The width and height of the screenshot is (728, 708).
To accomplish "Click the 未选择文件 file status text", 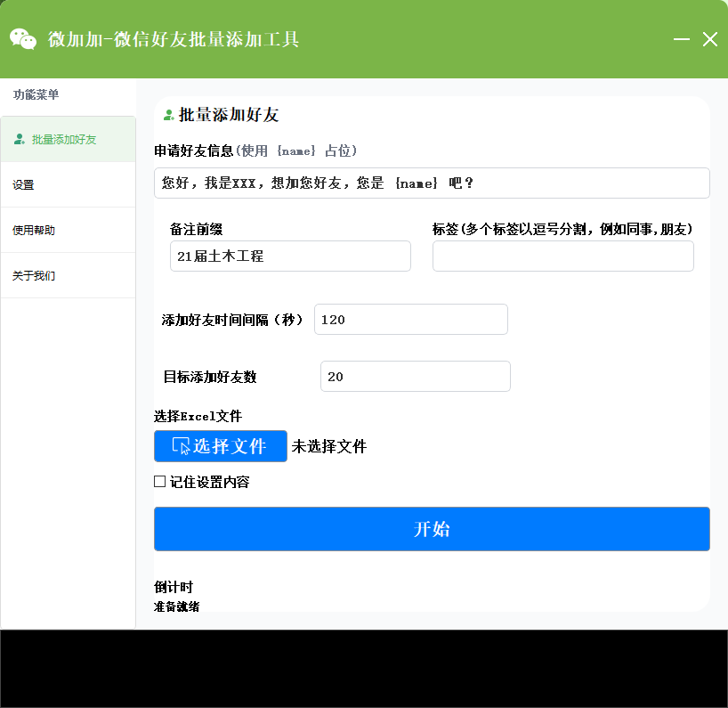I will point(328,447).
